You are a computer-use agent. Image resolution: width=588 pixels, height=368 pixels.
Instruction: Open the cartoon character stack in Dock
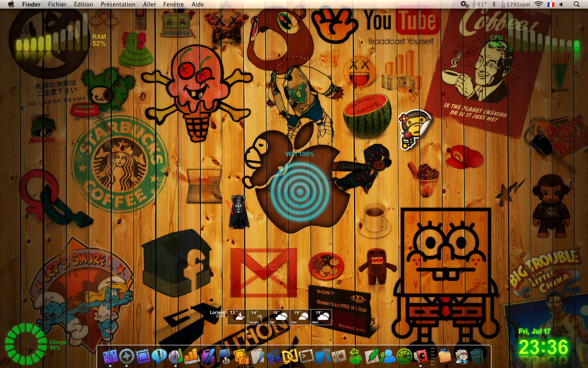[461, 357]
